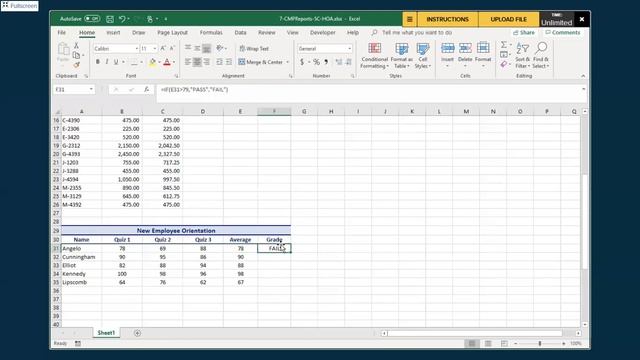The width and height of the screenshot is (640, 360).
Task: Click the Save icon in the title bar
Action: click(x=110, y=19)
